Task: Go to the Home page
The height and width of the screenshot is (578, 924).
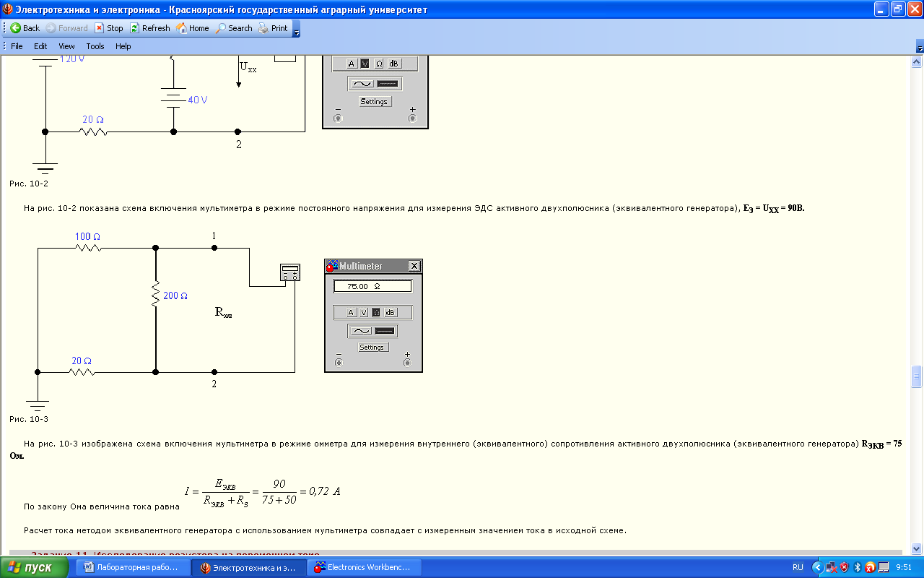Action: click(193, 28)
